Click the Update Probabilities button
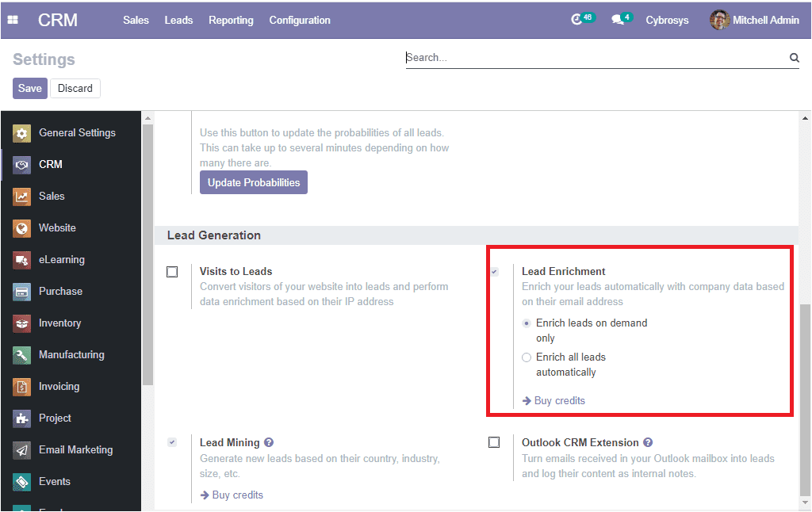812x512 pixels. 254,183
